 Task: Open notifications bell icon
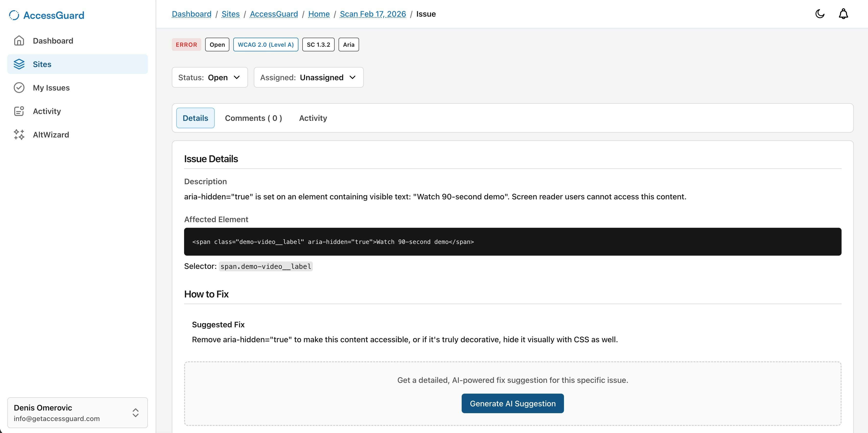(x=843, y=14)
